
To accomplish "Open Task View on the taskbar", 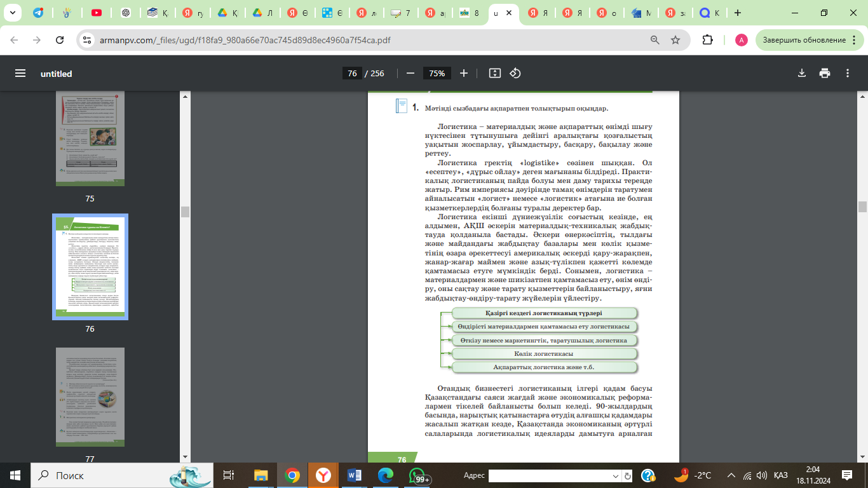I will pyautogui.click(x=229, y=475).
